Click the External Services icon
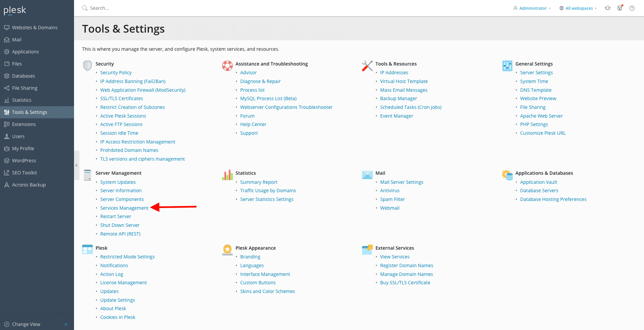 pos(367,250)
